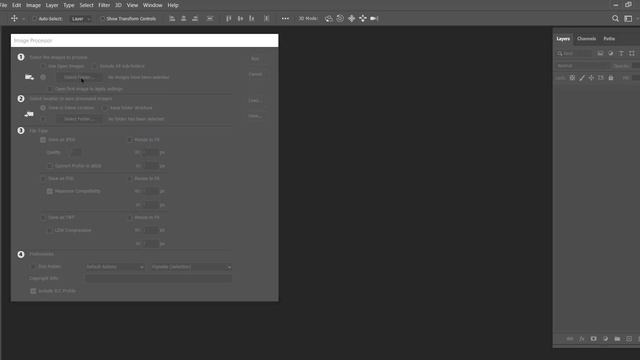640x360 pixels.
Task: Open the layer blend mode dropdown
Action: tap(583, 66)
